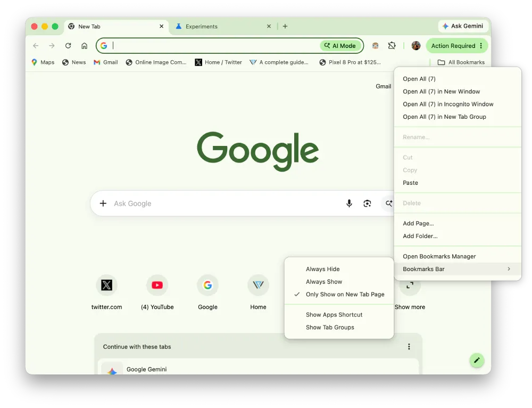532x408 pixels.
Task: Switch to the New Tab tab
Action: pyautogui.click(x=115, y=26)
